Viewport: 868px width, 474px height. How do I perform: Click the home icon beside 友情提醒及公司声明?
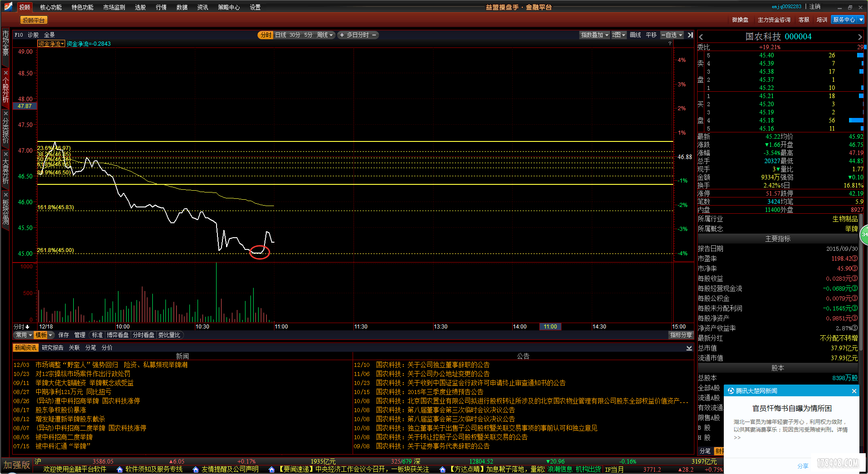coord(195,469)
